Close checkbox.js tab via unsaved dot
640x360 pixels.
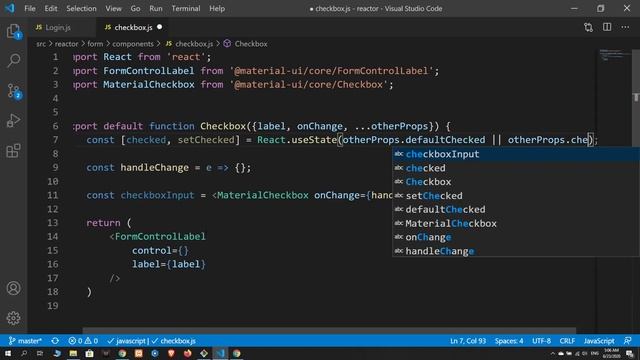pos(160,27)
